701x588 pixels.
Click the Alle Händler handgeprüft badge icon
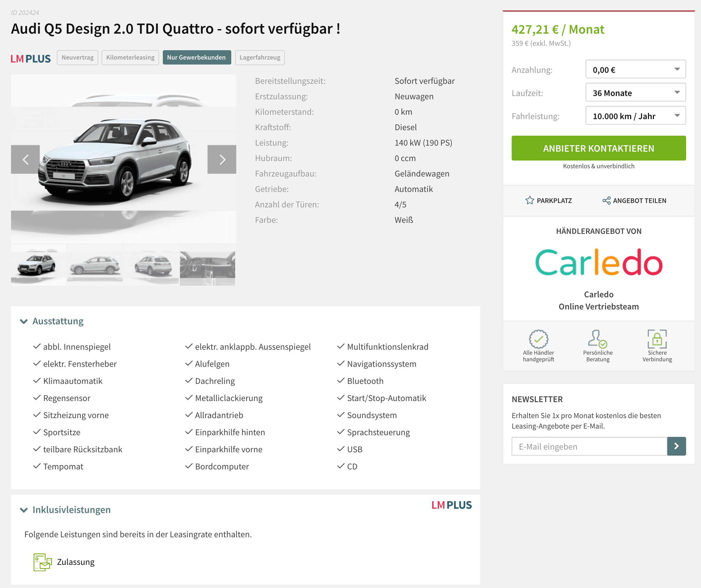(x=538, y=339)
